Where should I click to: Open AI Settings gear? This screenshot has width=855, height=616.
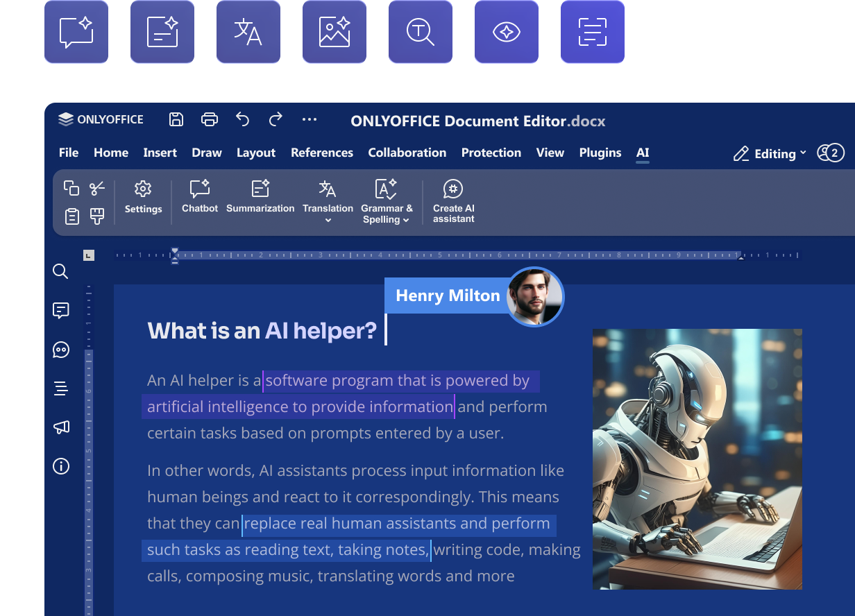144,198
